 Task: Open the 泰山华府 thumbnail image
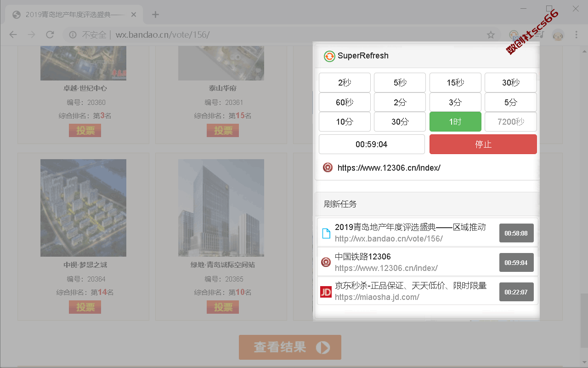click(221, 63)
